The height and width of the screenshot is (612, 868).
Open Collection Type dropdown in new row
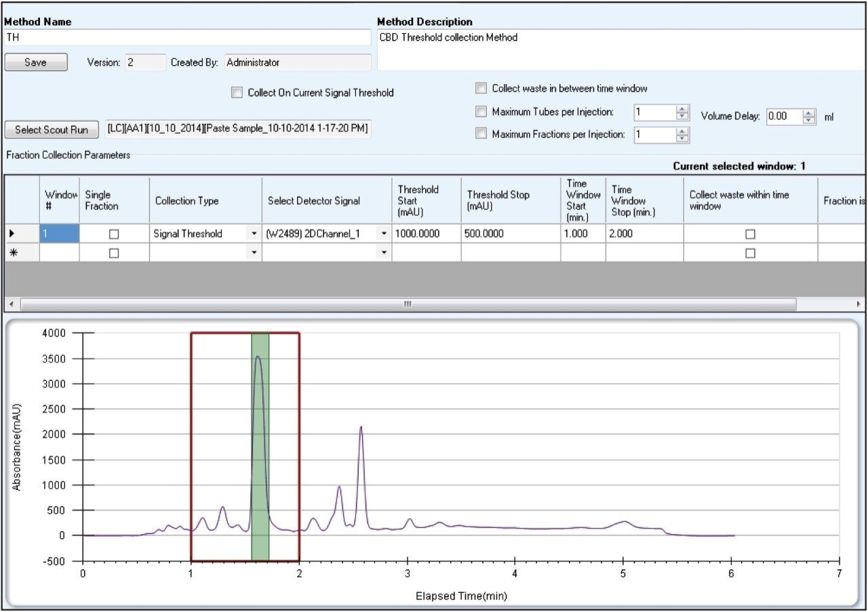point(254,252)
